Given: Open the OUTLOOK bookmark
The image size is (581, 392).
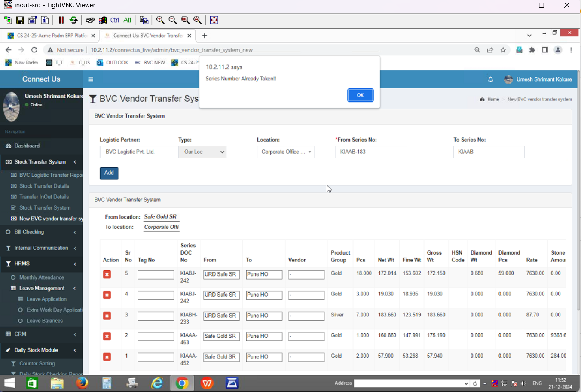Looking at the screenshot, I should point(113,63).
